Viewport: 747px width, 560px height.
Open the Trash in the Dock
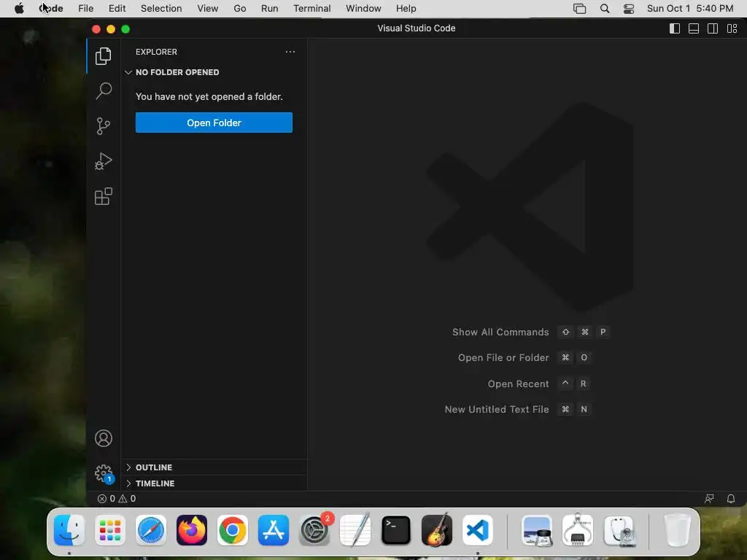(x=678, y=530)
